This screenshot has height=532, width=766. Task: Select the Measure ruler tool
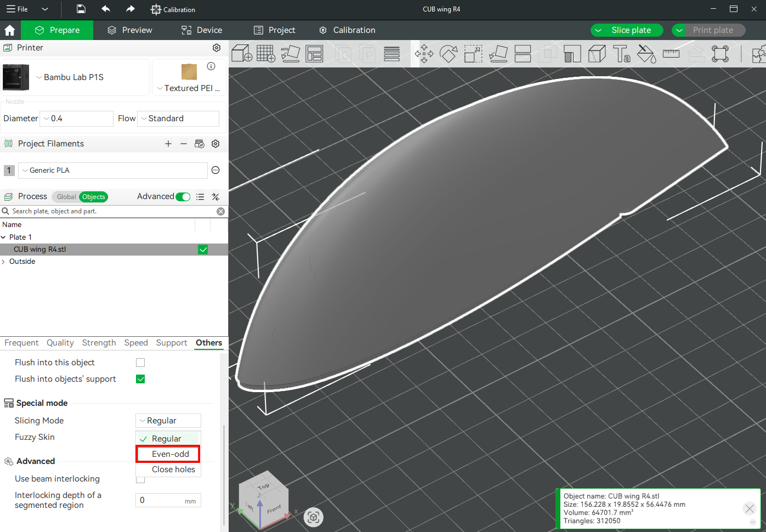[x=671, y=54]
